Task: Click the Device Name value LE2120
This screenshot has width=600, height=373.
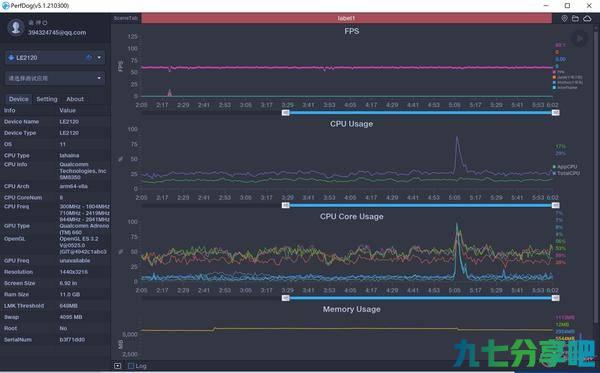Action: [x=69, y=122]
